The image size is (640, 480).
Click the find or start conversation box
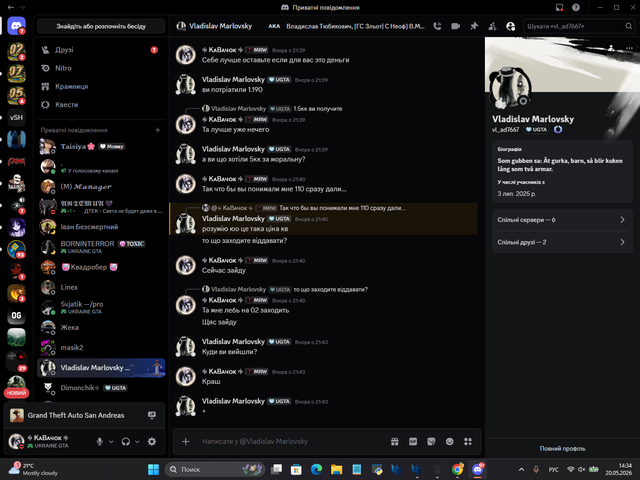tap(101, 26)
